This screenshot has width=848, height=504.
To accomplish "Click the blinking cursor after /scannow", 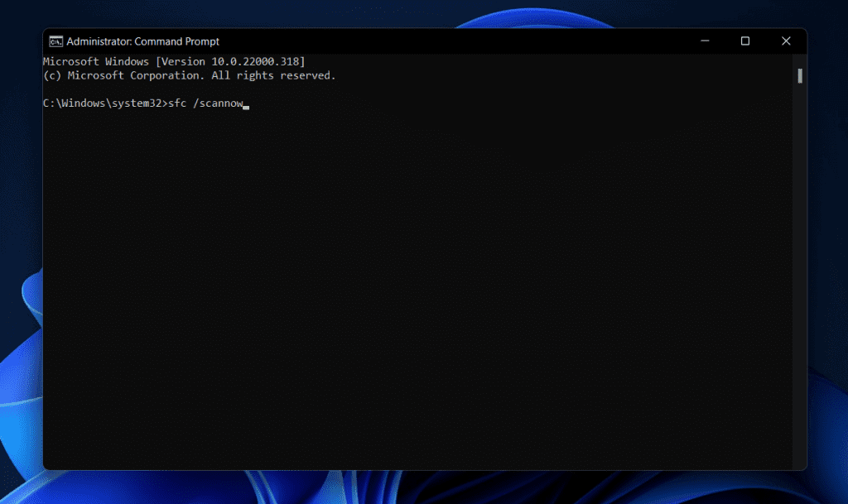I will click(247, 104).
